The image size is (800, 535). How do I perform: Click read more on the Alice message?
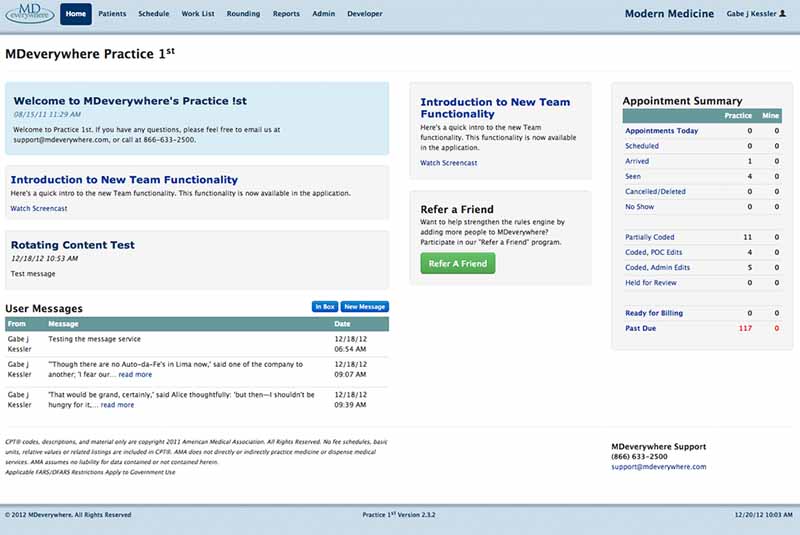coord(117,405)
